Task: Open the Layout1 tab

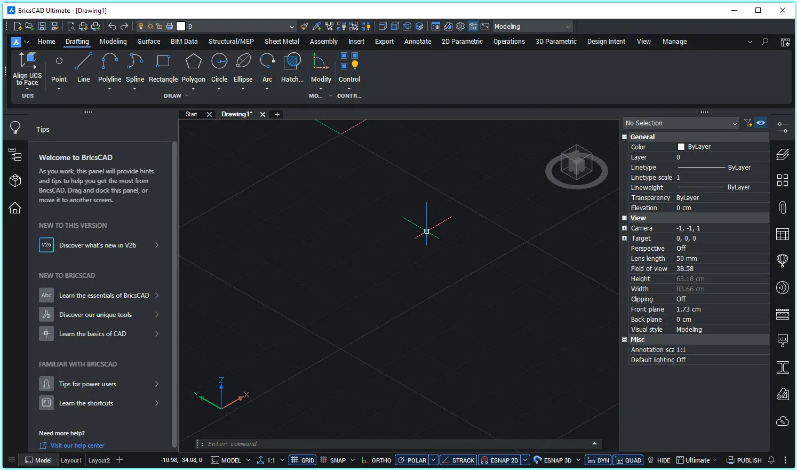Action: tap(71, 460)
